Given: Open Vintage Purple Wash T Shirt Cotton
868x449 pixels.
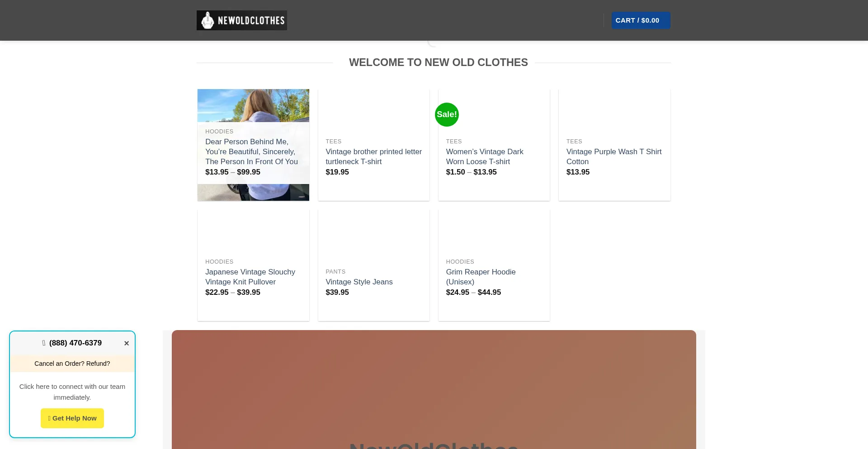Looking at the screenshot, I should [614, 156].
